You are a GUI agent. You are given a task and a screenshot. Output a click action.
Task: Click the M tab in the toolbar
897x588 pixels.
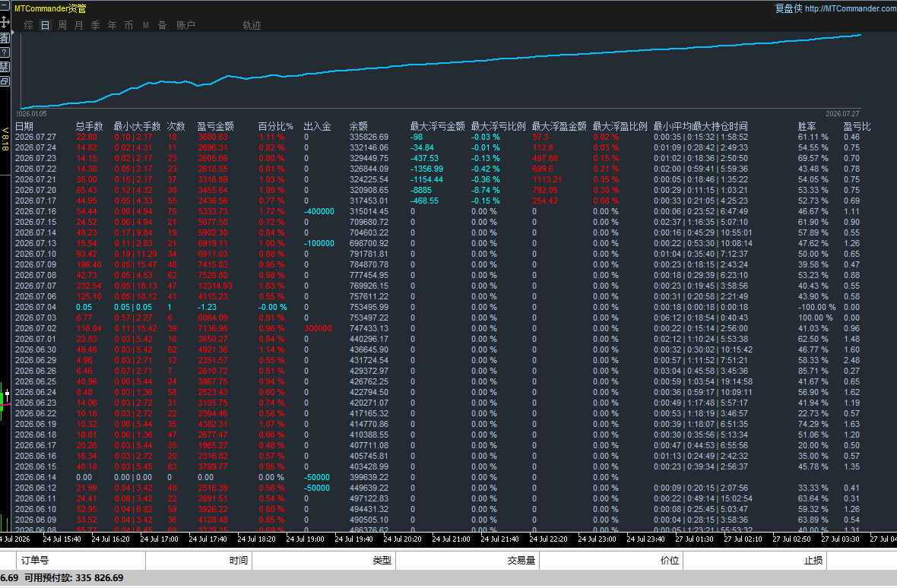coord(146,25)
